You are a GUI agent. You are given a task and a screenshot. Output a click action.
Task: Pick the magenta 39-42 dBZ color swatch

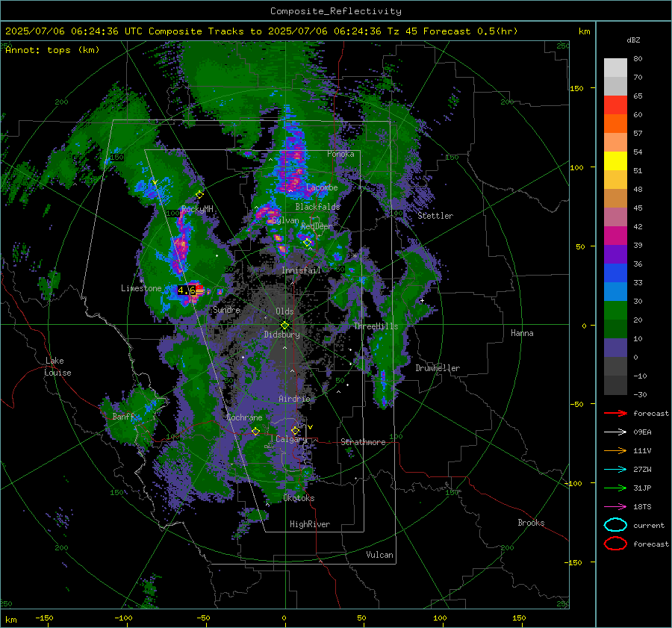coord(615,236)
